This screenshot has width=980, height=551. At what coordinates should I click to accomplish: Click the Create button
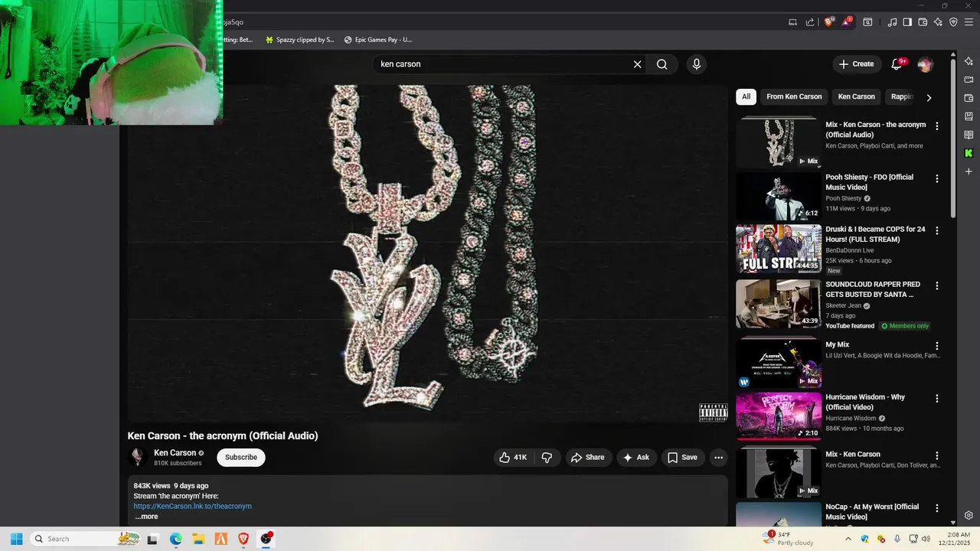click(x=856, y=64)
